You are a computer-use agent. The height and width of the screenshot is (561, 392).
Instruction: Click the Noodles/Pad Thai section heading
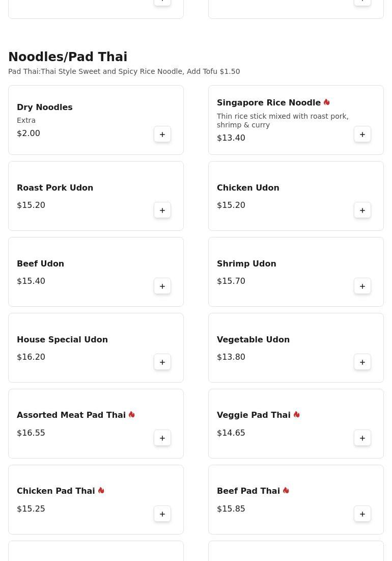(68, 57)
